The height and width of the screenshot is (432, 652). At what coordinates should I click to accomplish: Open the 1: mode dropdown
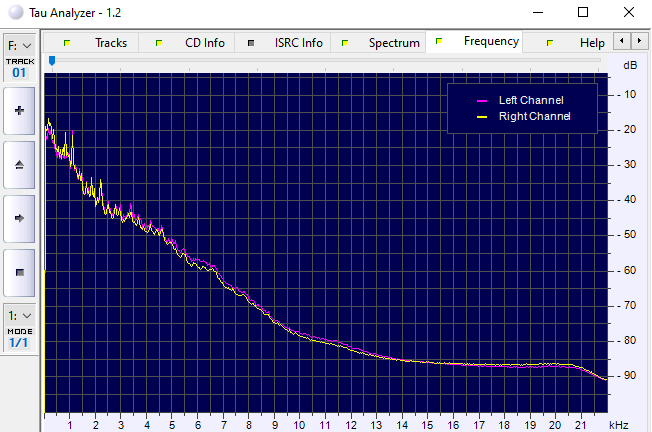(20, 316)
